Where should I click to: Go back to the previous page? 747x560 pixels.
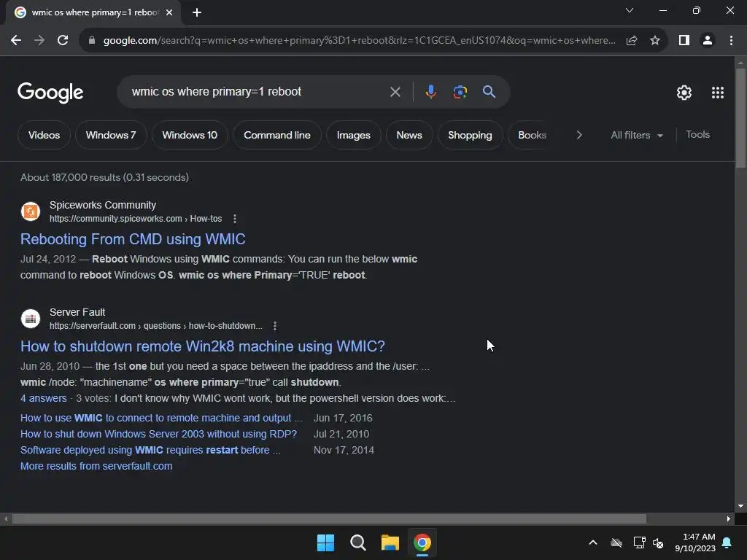tap(16, 41)
